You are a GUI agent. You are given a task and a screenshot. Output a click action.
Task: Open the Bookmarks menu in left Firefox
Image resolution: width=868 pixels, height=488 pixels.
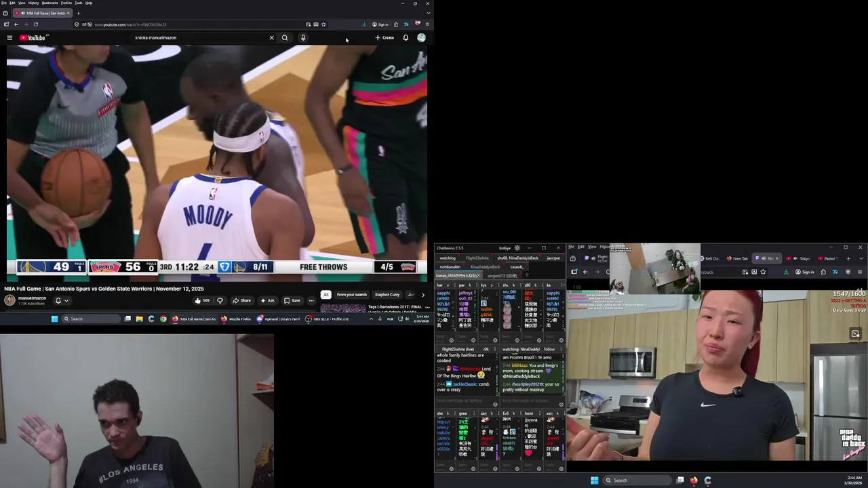coord(50,3)
